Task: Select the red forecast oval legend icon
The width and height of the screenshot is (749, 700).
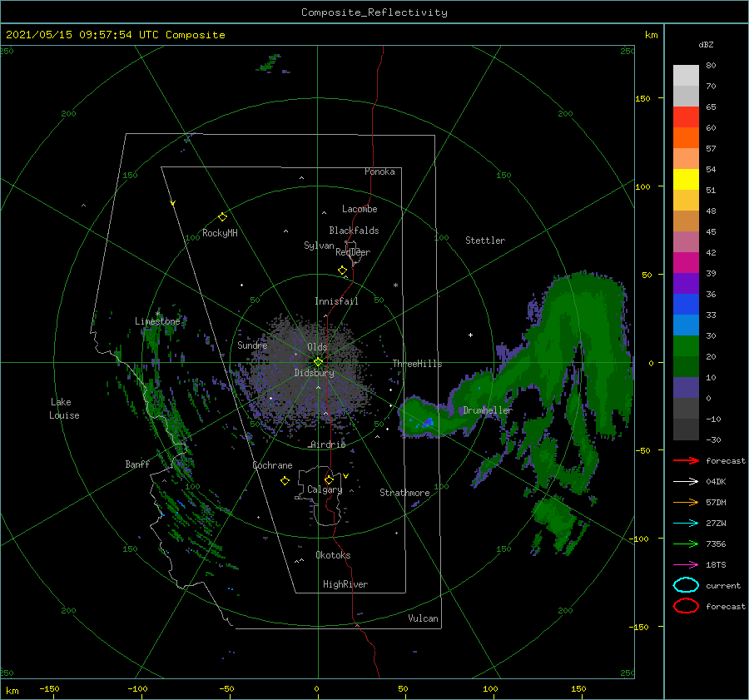Action: click(x=686, y=606)
